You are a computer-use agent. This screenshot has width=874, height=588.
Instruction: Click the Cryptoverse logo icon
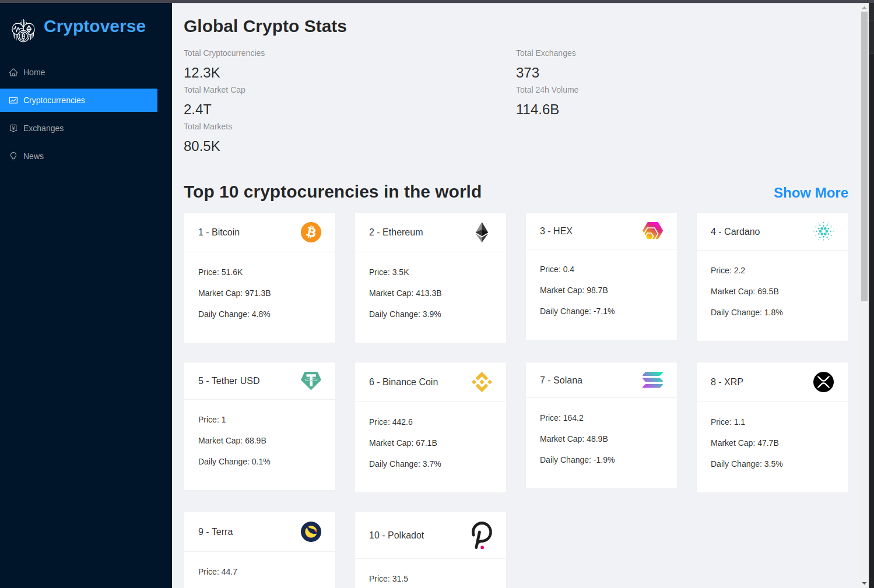click(x=23, y=31)
